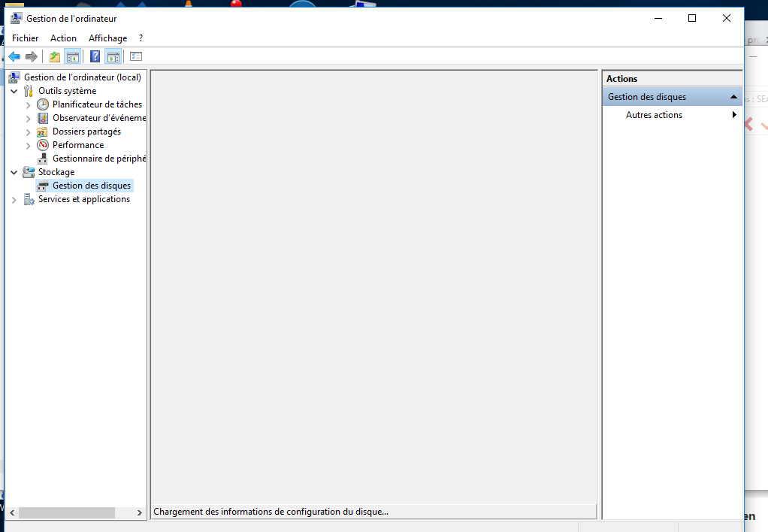Click Autres actions in Actions pane
The width and height of the screenshot is (768, 532).
coord(655,115)
